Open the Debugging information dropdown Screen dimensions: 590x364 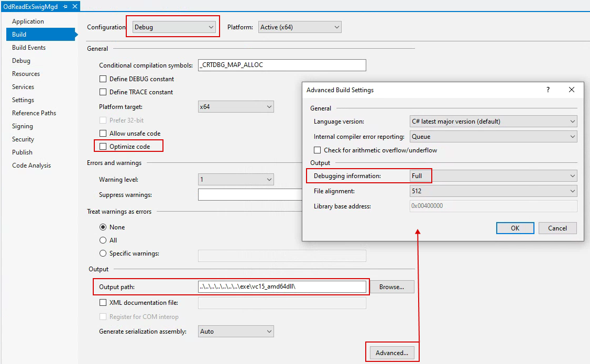493,176
